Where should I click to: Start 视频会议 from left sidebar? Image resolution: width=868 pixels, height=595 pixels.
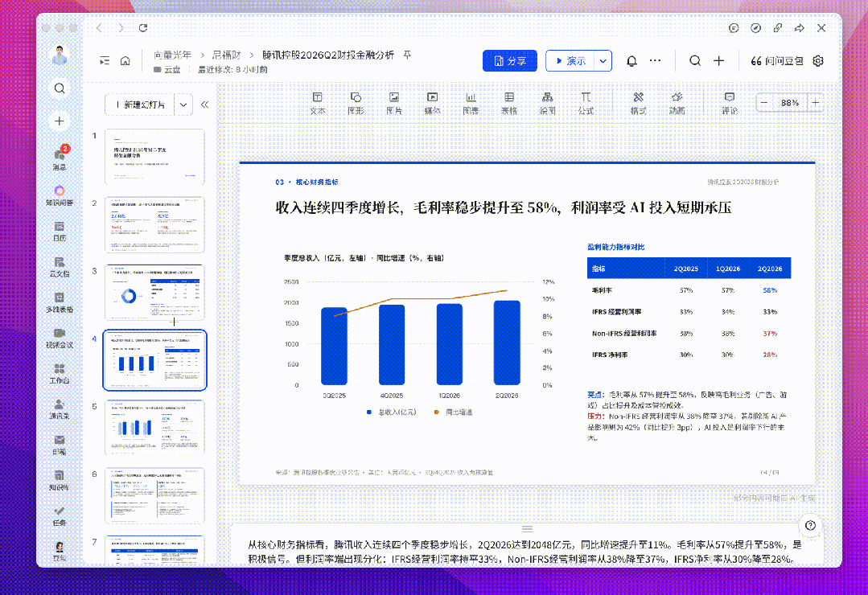coord(60,338)
